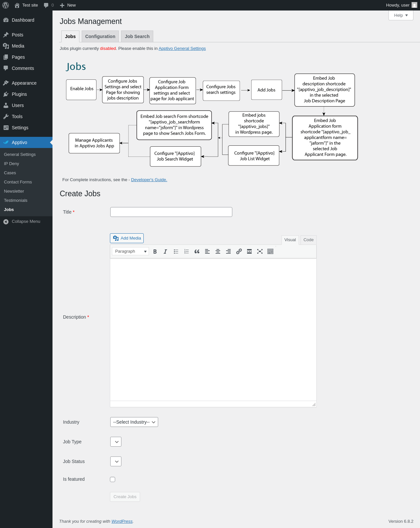Viewport: 420px width, 528px height.
Task: Collapse the admin sidebar menu
Action: [x=26, y=222]
